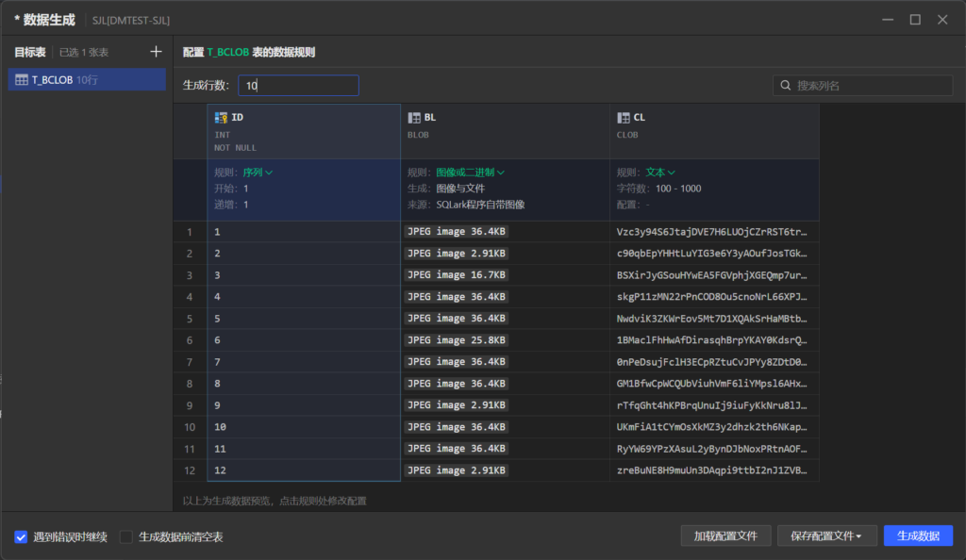
Task: Maximize the data generation window
Action: click(915, 19)
